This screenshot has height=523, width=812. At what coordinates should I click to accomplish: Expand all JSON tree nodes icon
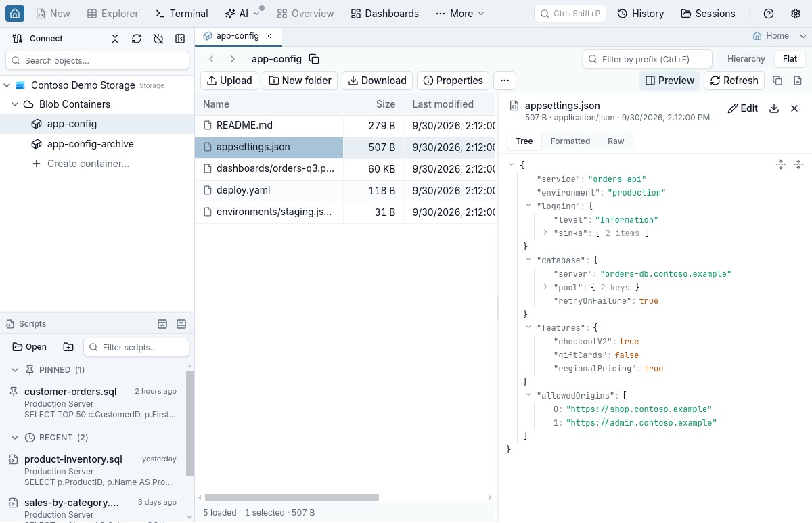[780, 164]
